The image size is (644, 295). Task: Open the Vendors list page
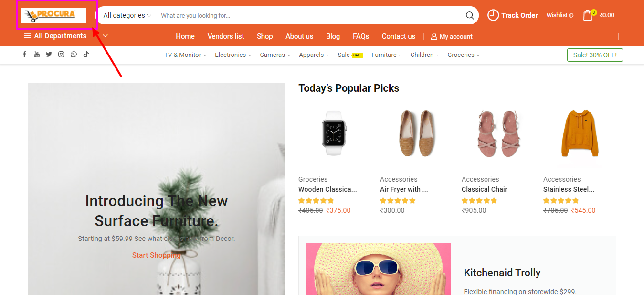tap(226, 36)
